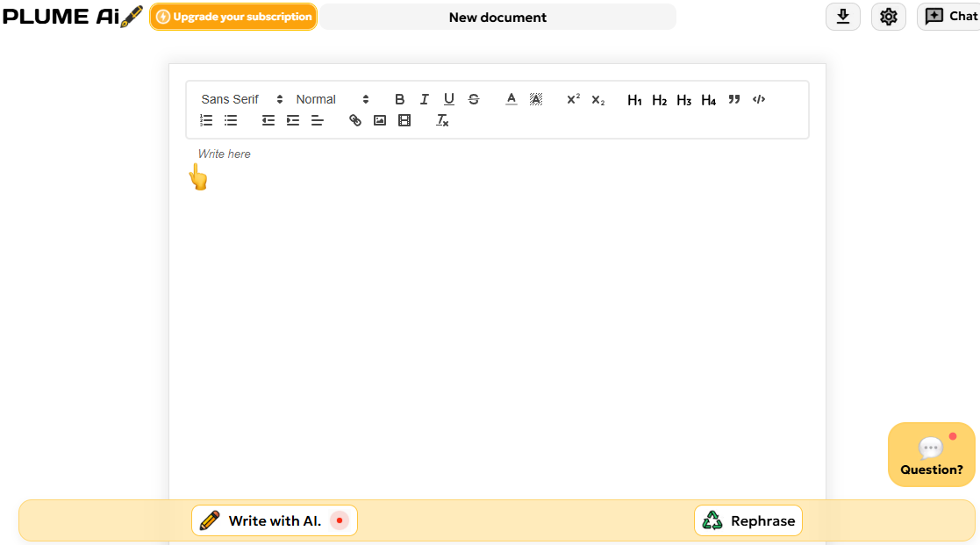The height and width of the screenshot is (545, 980).
Task: Toggle strikethrough formatting
Action: (474, 99)
